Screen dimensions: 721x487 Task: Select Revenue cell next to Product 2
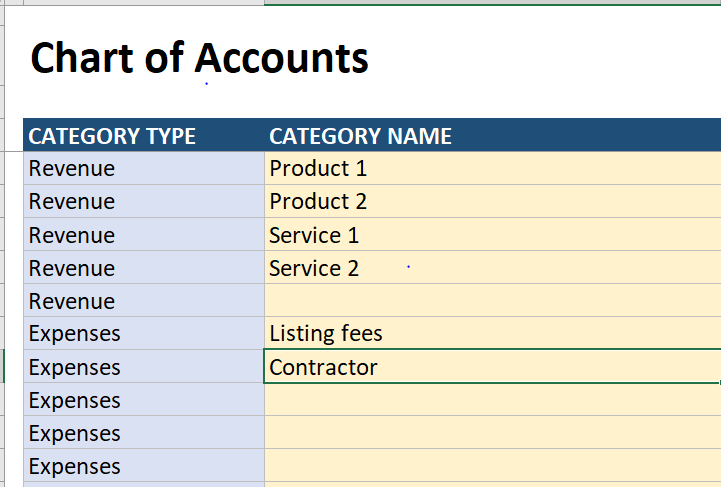[144, 201]
